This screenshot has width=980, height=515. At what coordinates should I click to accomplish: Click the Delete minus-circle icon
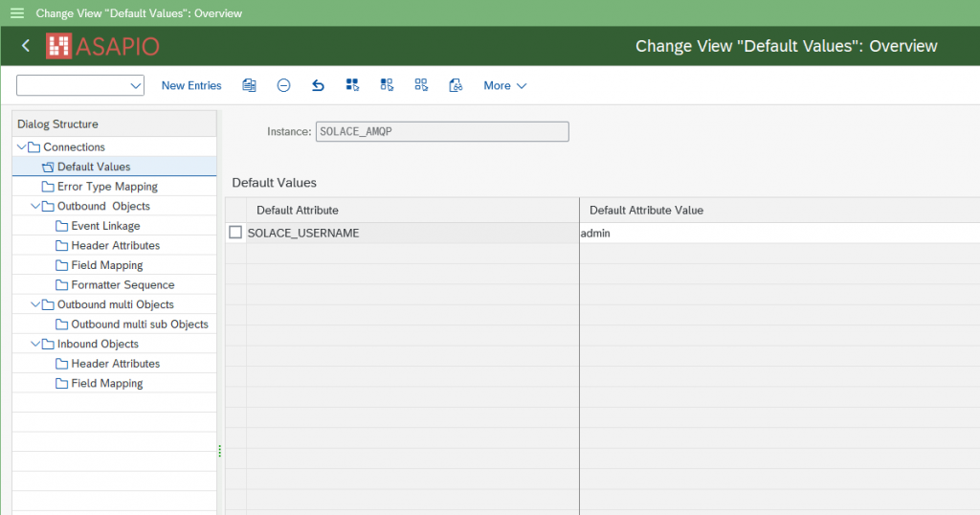tap(283, 85)
